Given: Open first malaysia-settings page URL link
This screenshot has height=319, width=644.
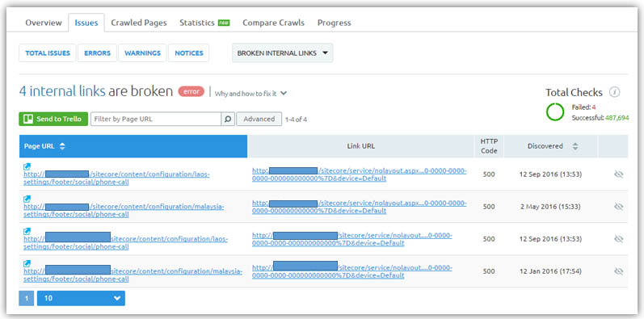Looking at the screenshot, I should (124, 211).
